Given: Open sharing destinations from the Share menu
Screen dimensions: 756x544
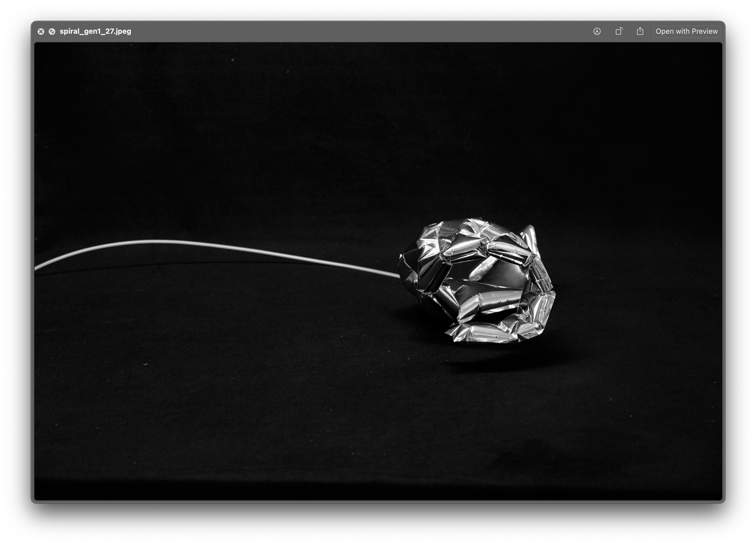Looking at the screenshot, I should point(640,31).
